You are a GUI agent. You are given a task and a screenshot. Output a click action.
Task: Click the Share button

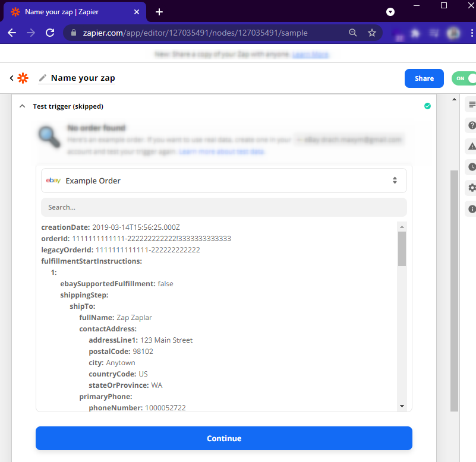click(x=424, y=78)
